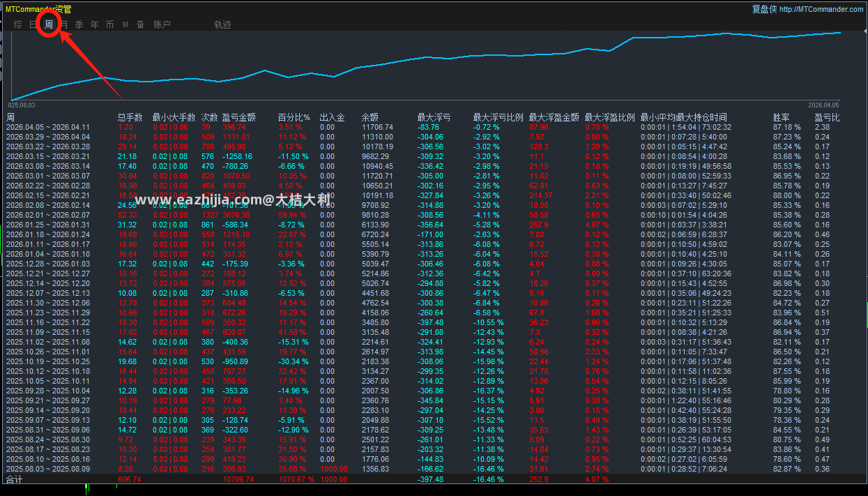The image size is (868, 496).
Task: Click total lots value 606.74
Action: pos(129,480)
